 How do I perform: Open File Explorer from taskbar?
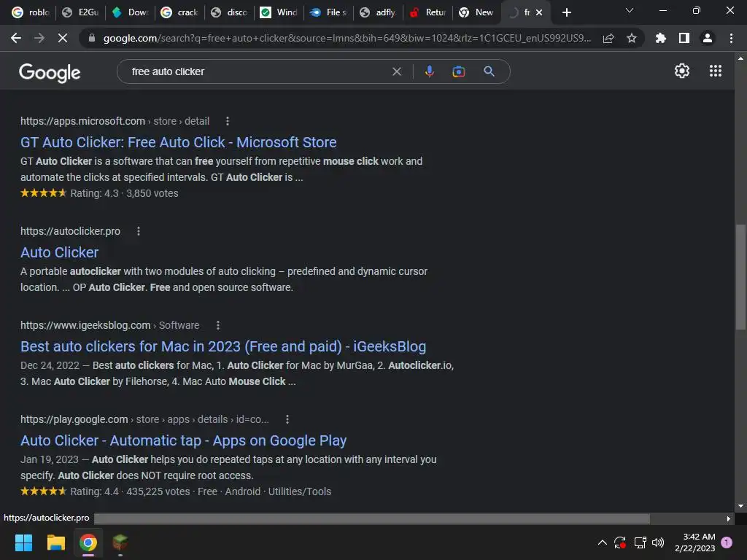click(x=55, y=542)
